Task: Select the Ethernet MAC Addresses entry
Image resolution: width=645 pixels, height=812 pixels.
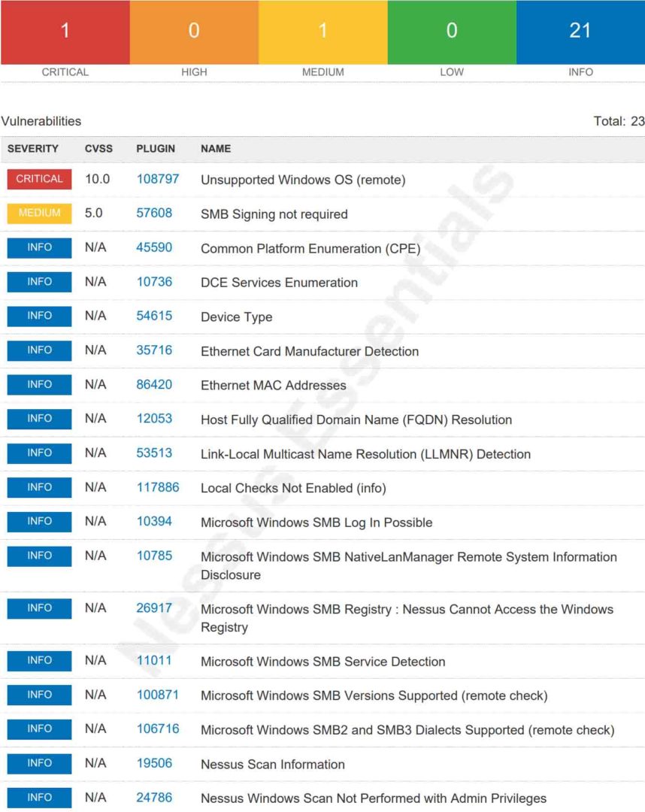Action: [x=273, y=386]
